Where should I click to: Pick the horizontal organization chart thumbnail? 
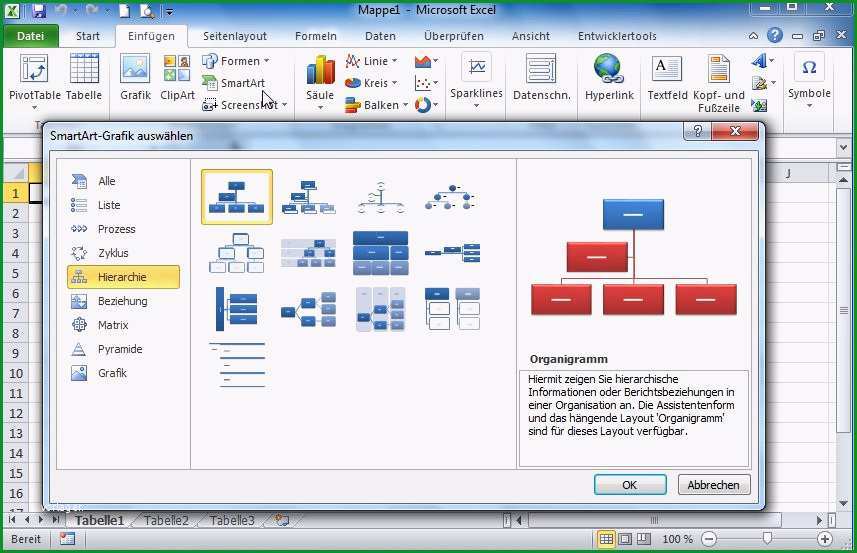coord(453,253)
